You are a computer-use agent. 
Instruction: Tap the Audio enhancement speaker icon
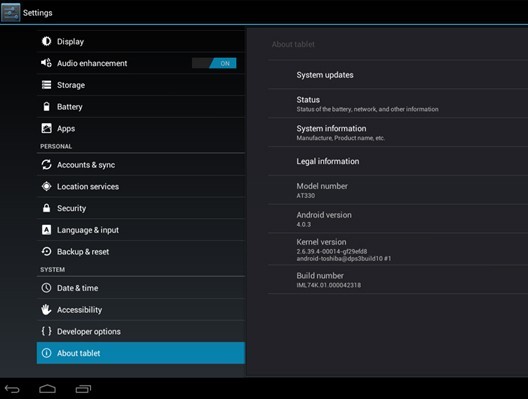point(46,63)
